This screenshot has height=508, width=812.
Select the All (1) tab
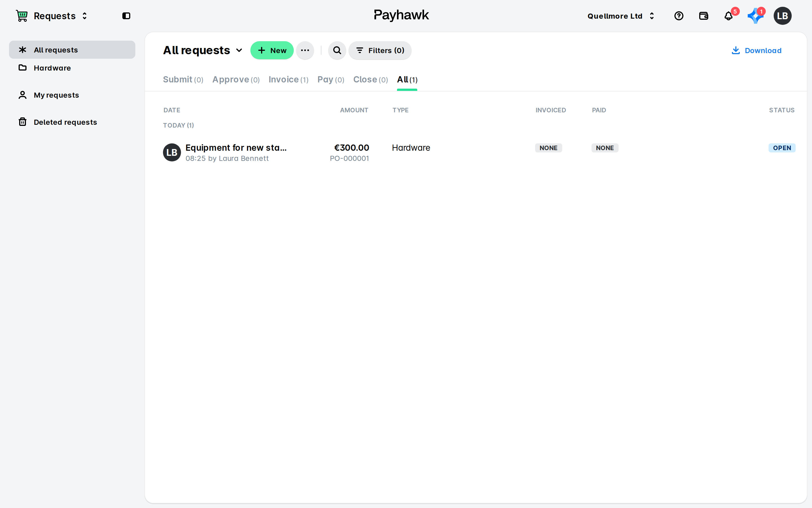coord(407,80)
